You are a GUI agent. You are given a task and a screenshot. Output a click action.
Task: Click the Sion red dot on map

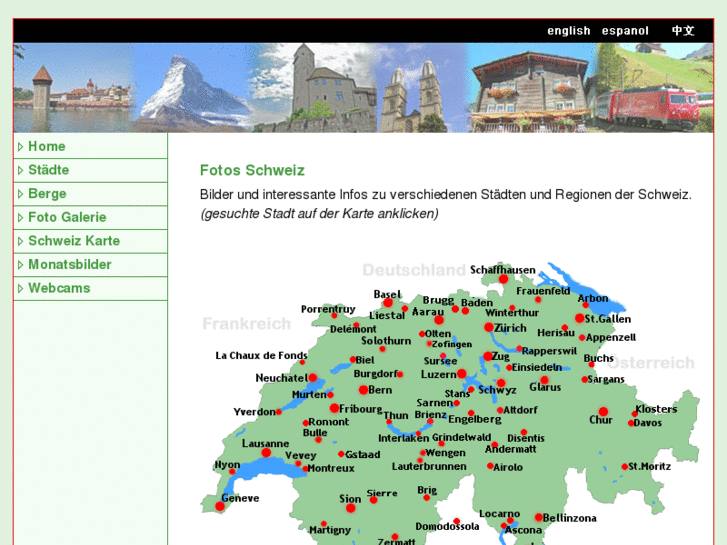click(x=351, y=508)
